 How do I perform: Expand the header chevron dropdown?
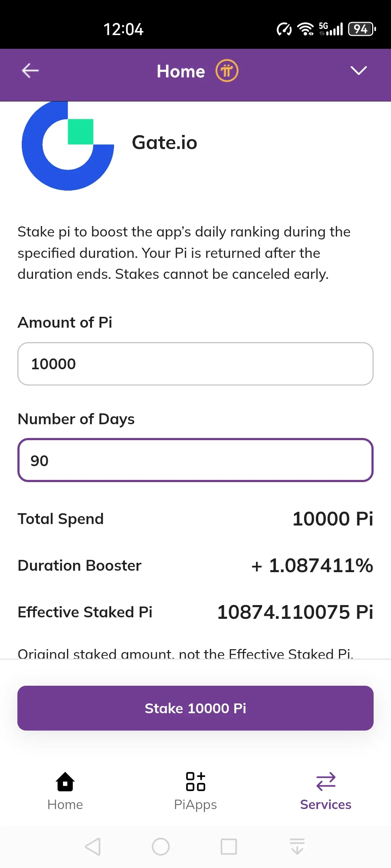(x=358, y=71)
